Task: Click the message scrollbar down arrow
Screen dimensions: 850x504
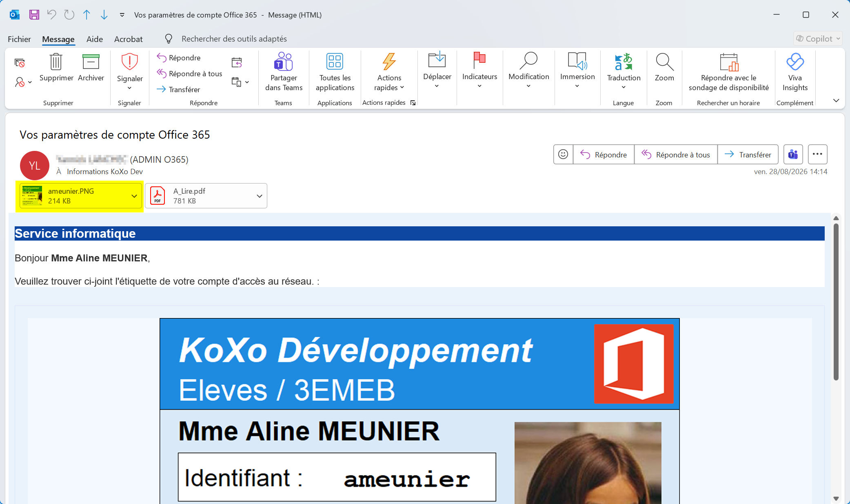Action: tap(836, 498)
